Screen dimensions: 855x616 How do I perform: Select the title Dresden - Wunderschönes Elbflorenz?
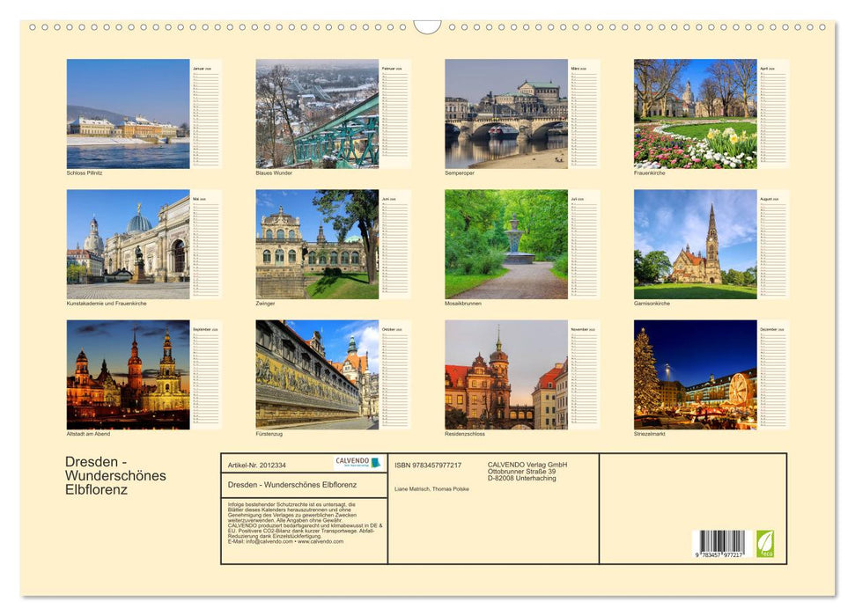pyautogui.click(x=113, y=475)
